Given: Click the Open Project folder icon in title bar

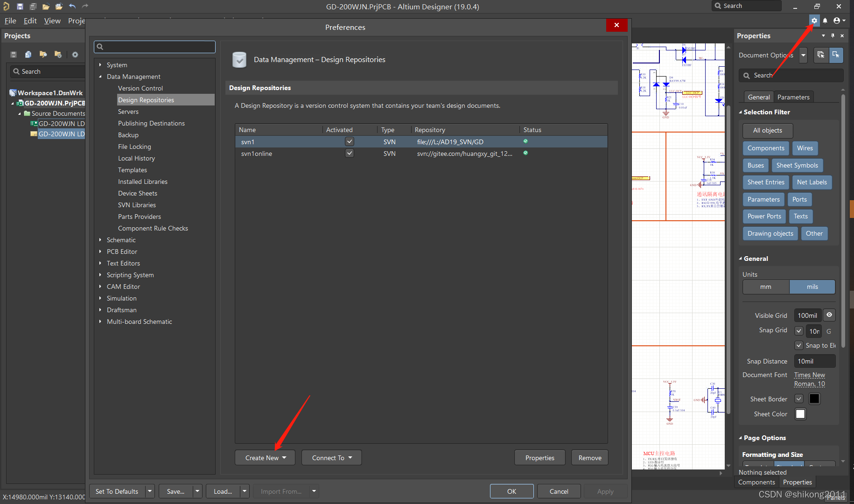Looking at the screenshot, I should tap(59, 7).
